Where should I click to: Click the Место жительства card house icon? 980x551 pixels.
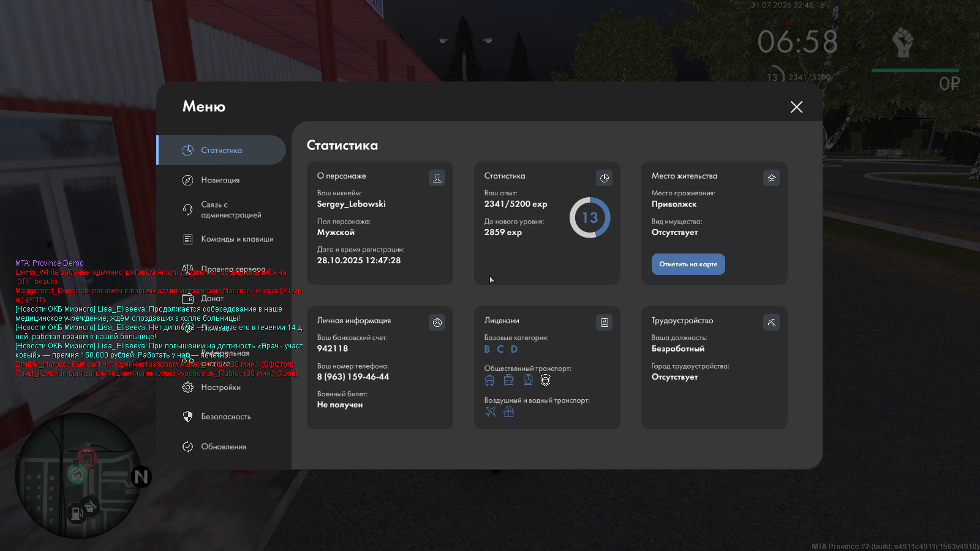click(x=771, y=178)
